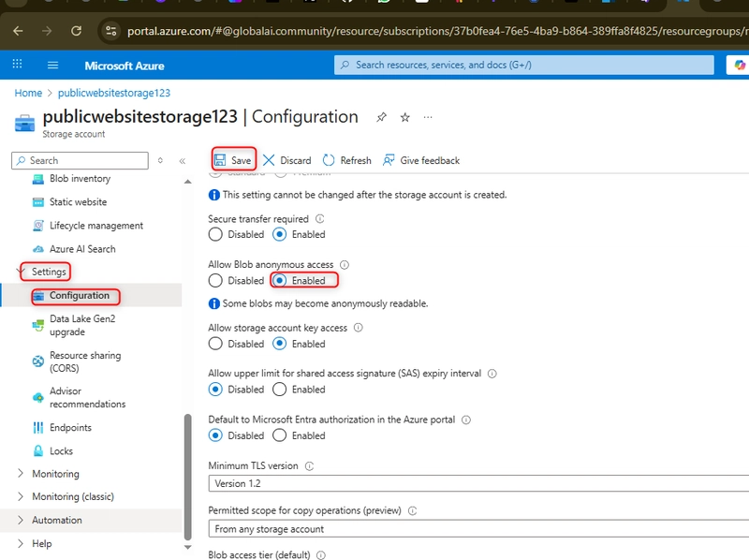Click the storage account icon beside title
Viewport: 749px width, 560px height.
pos(25,123)
